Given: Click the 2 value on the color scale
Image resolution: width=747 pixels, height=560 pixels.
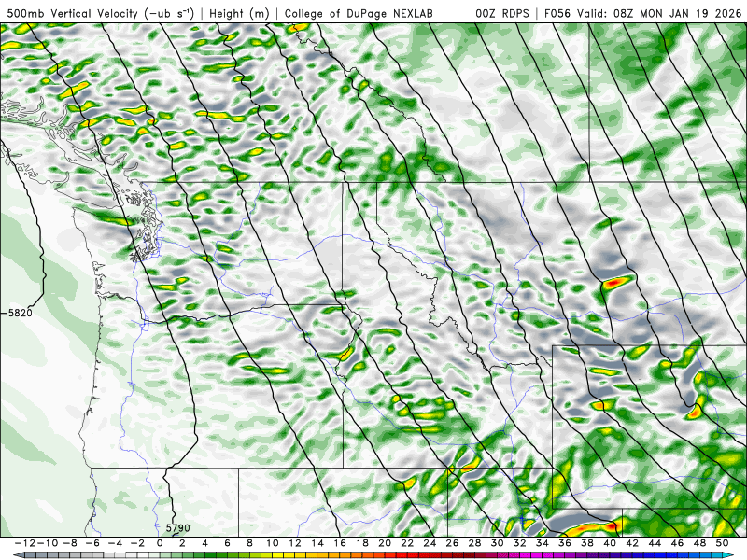Looking at the screenshot, I should (182, 543).
